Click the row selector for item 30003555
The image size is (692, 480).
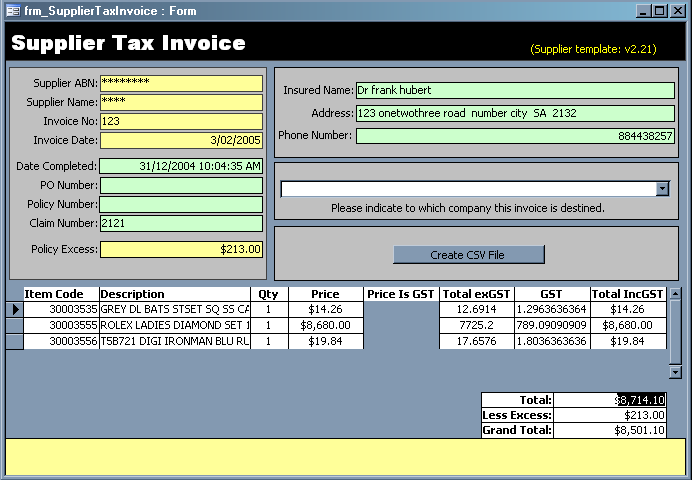click(14, 326)
